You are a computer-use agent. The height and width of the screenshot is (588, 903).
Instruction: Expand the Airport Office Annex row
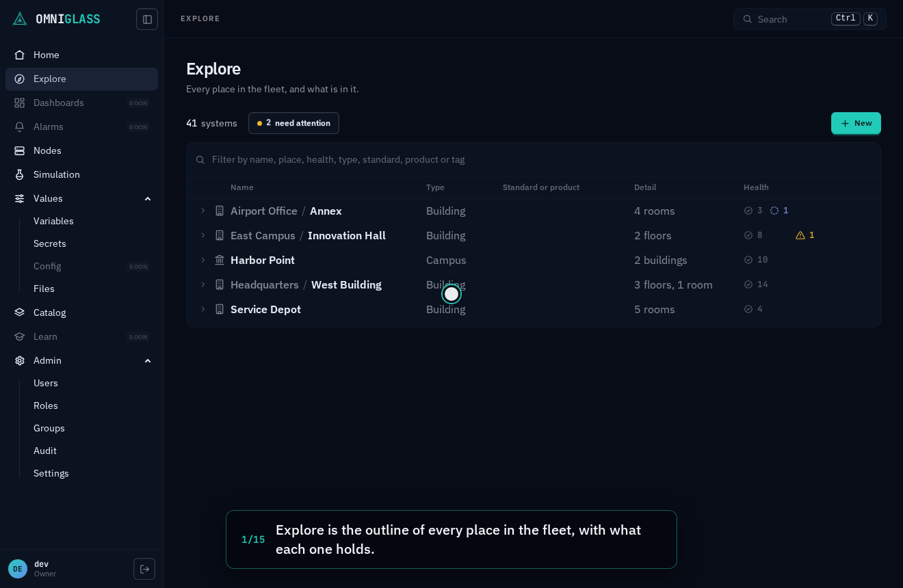point(203,211)
